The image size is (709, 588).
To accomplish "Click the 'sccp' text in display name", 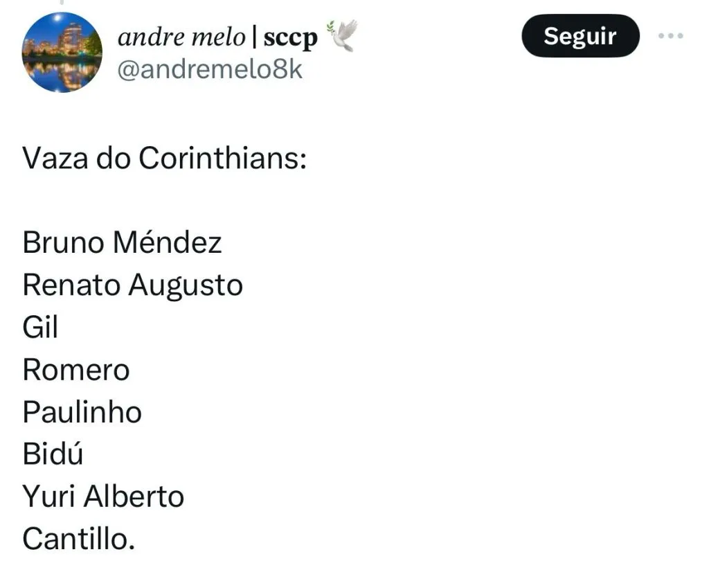I will click(x=290, y=38).
